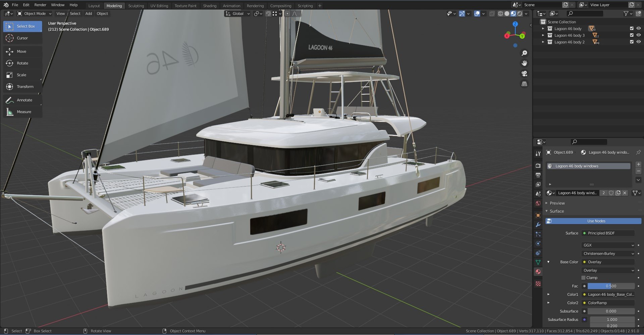Activate the Move tool
This screenshot has height=335, width=644.
pos(22,52)
